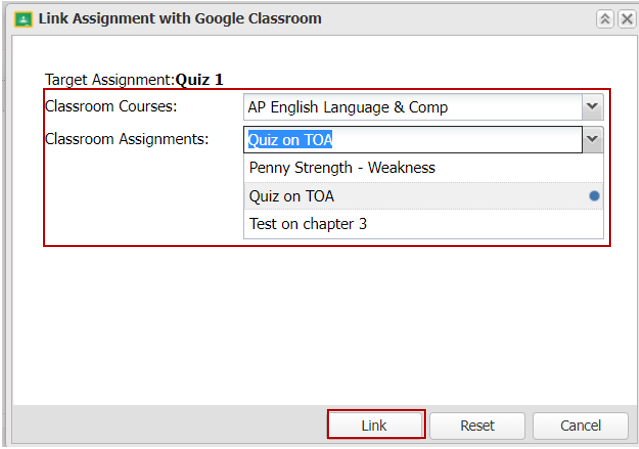Cancel linking the assignment
Image resolution: width=639 pixels, height=449 pixels.
point(580,425)
